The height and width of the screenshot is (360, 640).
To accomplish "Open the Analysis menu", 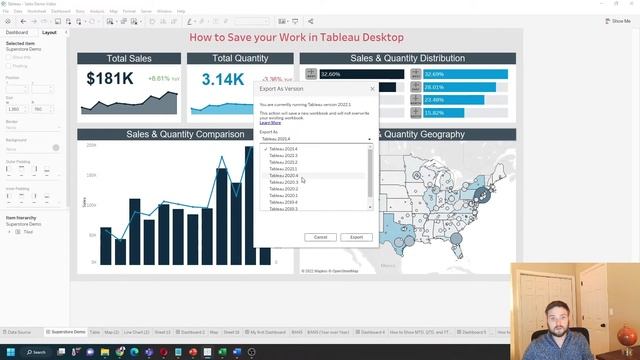I will pyautogui.click(x=97, y=11).
